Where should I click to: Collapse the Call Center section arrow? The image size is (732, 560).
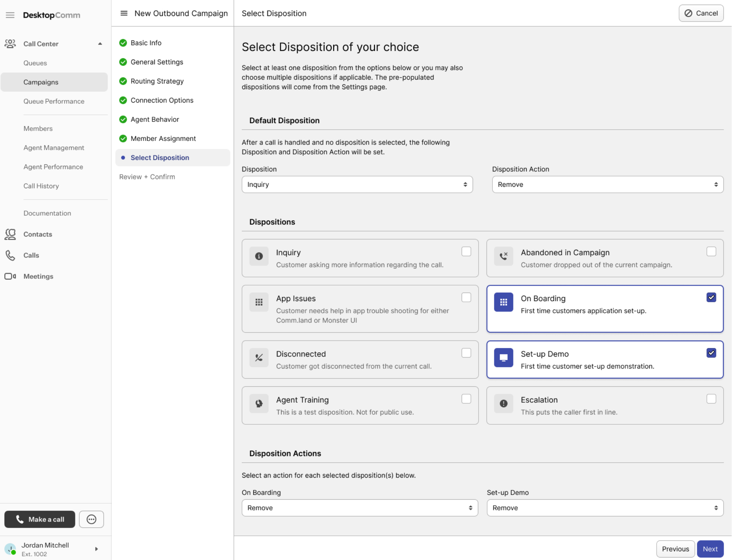point(100,44)
